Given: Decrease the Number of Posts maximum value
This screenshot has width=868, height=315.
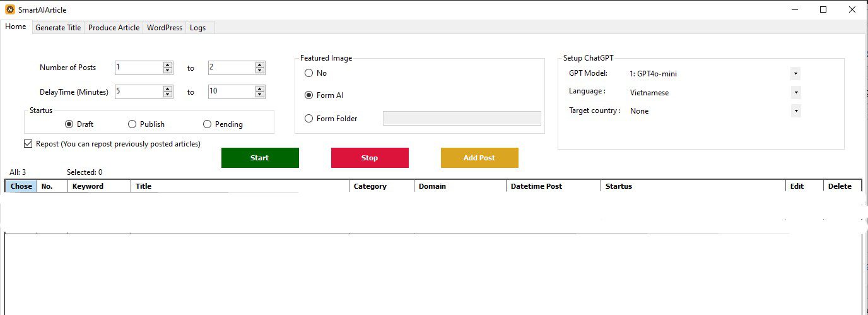Looking at the screenshot, I should [260, 71].
